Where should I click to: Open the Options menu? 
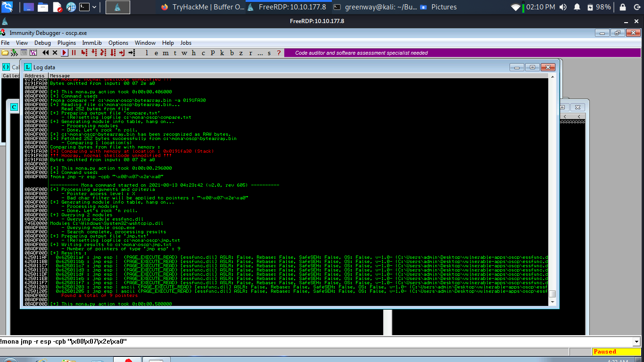click(118, 42)
